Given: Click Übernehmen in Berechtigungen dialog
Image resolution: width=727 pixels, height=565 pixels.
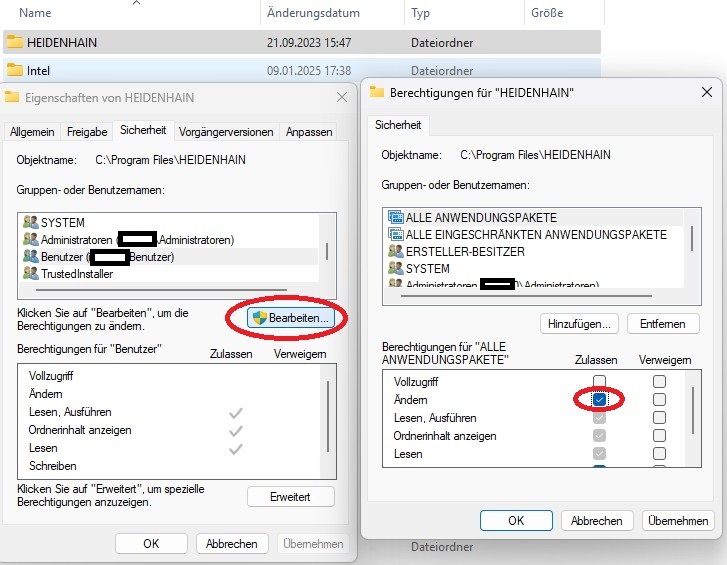Looking at the screenshot, I should pos(678,521).
